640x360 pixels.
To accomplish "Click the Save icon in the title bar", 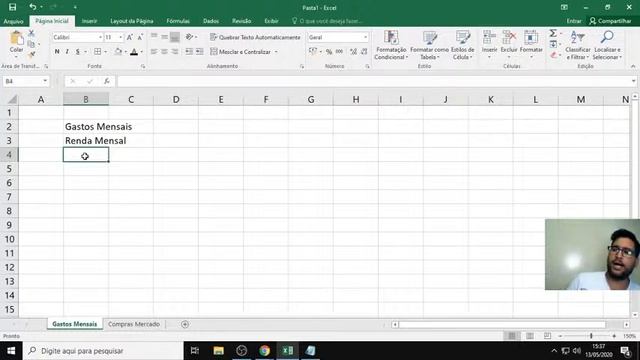I will coord(13,7).
